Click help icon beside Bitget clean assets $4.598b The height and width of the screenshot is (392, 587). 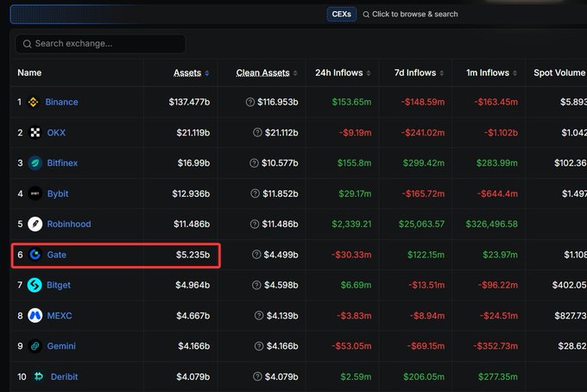256,285
